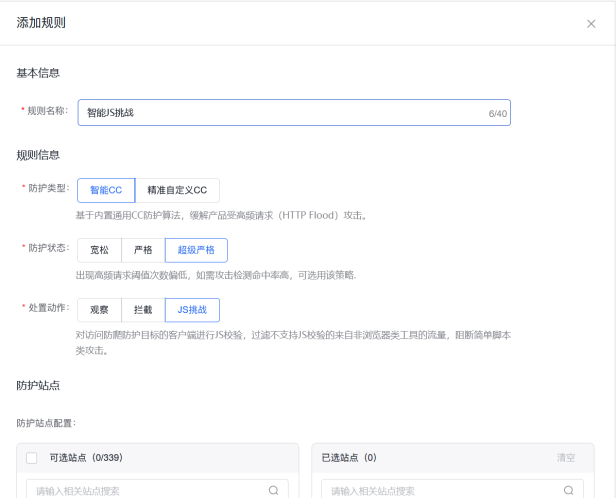616x498 pixels.
Task: Click the 6/40 character counter
Action: 498,114
